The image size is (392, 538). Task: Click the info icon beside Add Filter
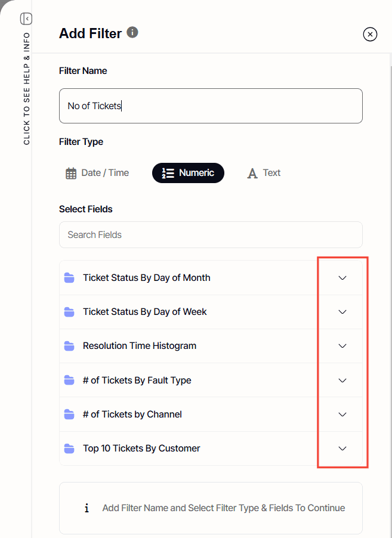click(x=132, y=32)
